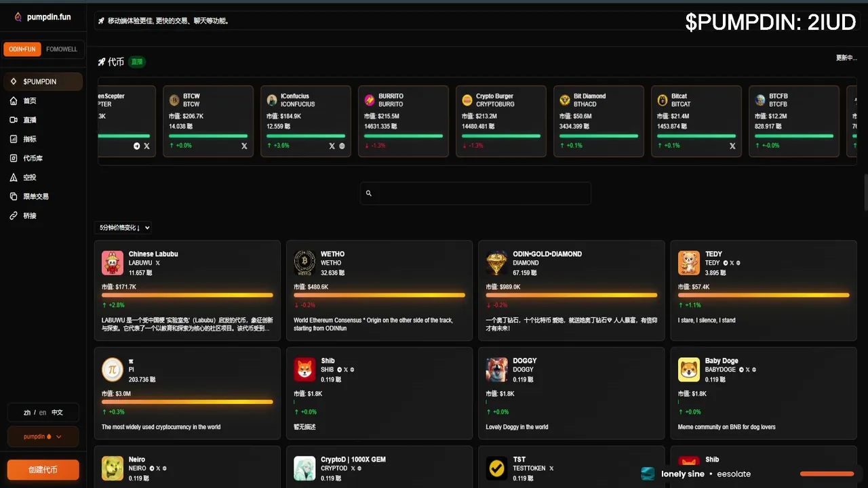Click the BURRITO green progress bar
This screenshot has width=868, height=488.
(x=403, y=136)
